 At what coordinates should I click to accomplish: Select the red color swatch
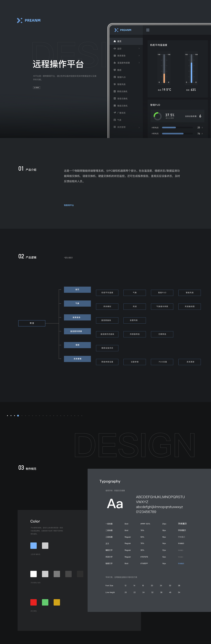pyautogui.click(x=33, y=602)
